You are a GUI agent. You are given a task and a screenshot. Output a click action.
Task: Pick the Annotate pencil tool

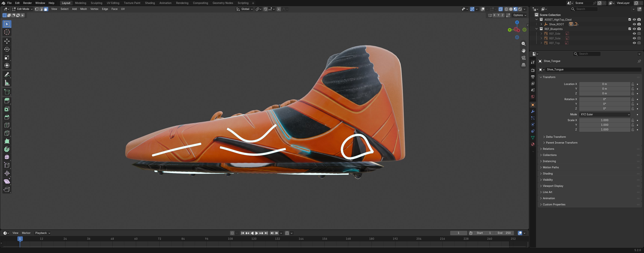(x=7, y=75)
